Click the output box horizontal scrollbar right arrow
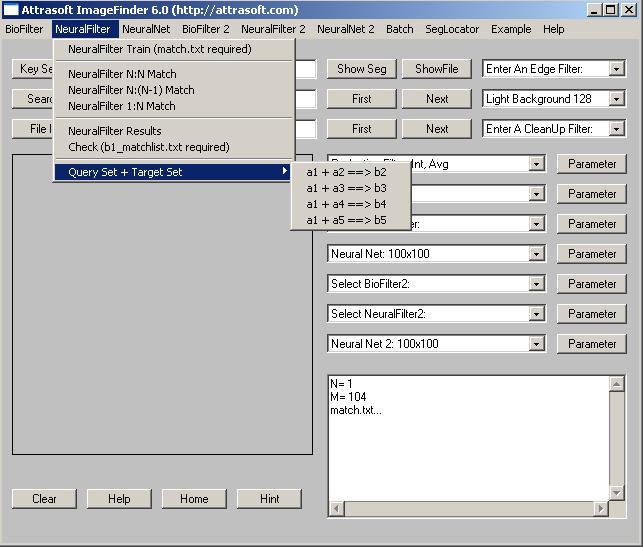643x547 pixels. (x=602, y=509)
